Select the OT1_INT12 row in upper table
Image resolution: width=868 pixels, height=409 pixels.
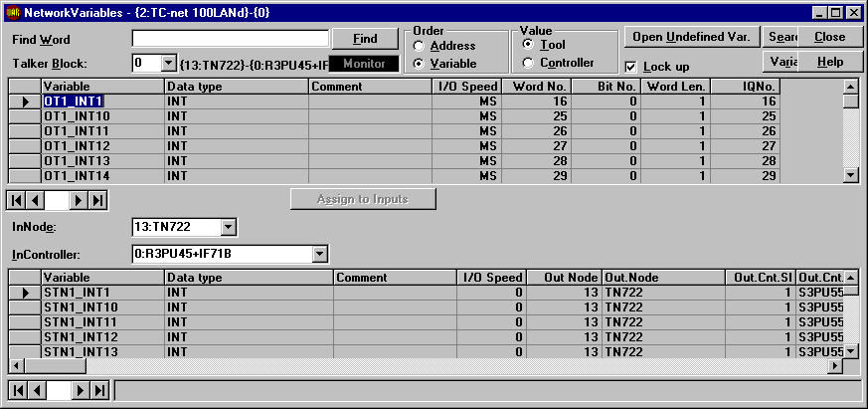(x=102, y=146)
